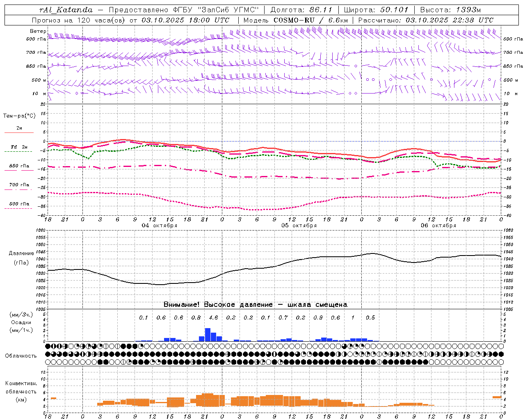525x420 pixels.
Task: Click the Давление panel label
Action: [x=21, y=253]
